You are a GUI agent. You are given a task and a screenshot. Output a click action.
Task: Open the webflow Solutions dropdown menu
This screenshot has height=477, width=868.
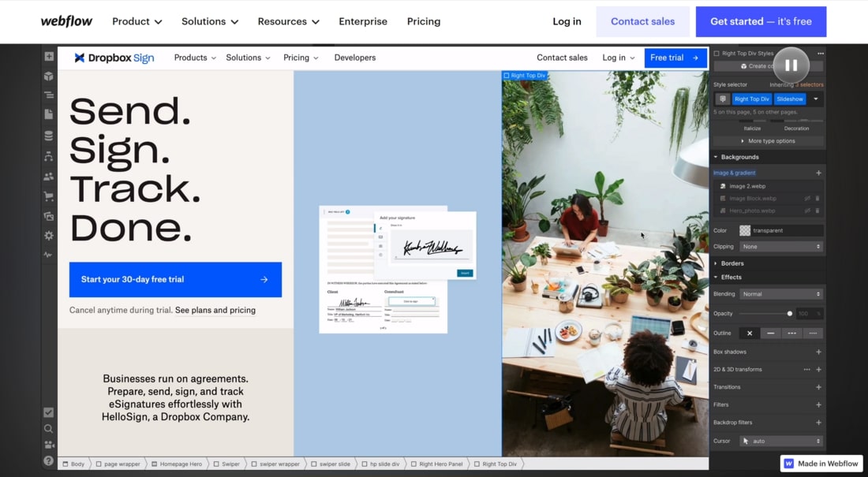(x=210, y=21)
